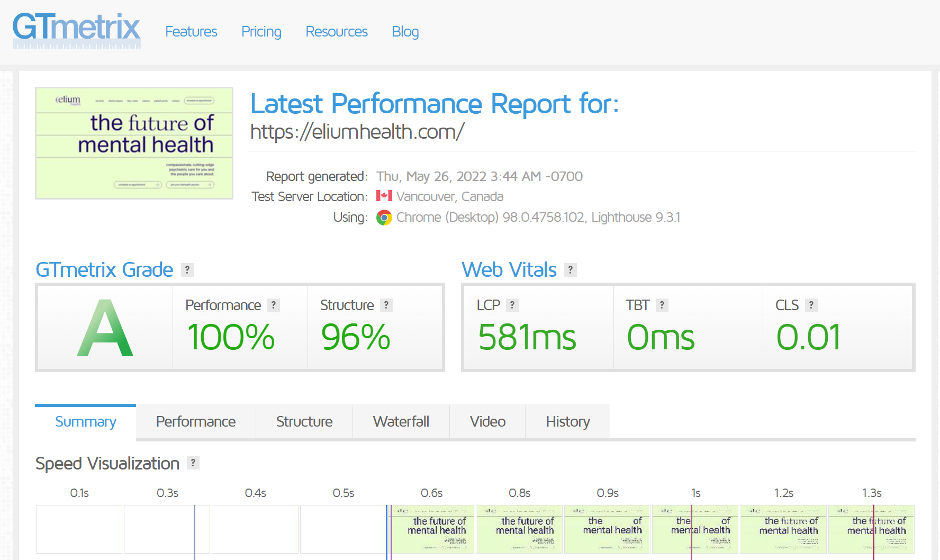Click the 0.01 CLS value
This screenshot has height=560, width=940.
click(808, 337)
